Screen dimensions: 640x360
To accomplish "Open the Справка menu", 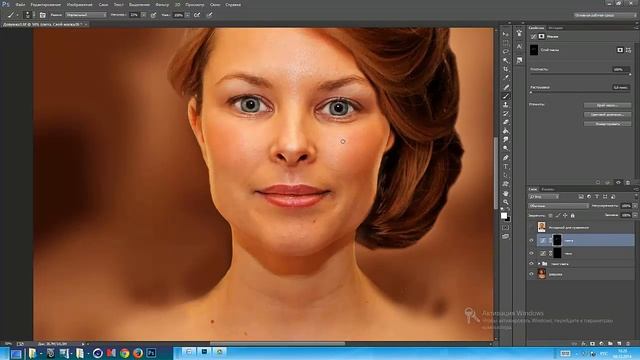I will (233, 5).
